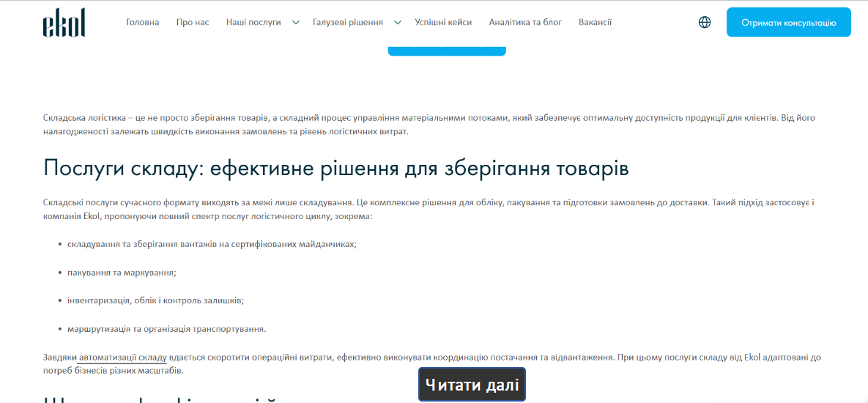Open Про нас menu item
Image resolution: width=868 pixels, height=403 pixels.
193,22
